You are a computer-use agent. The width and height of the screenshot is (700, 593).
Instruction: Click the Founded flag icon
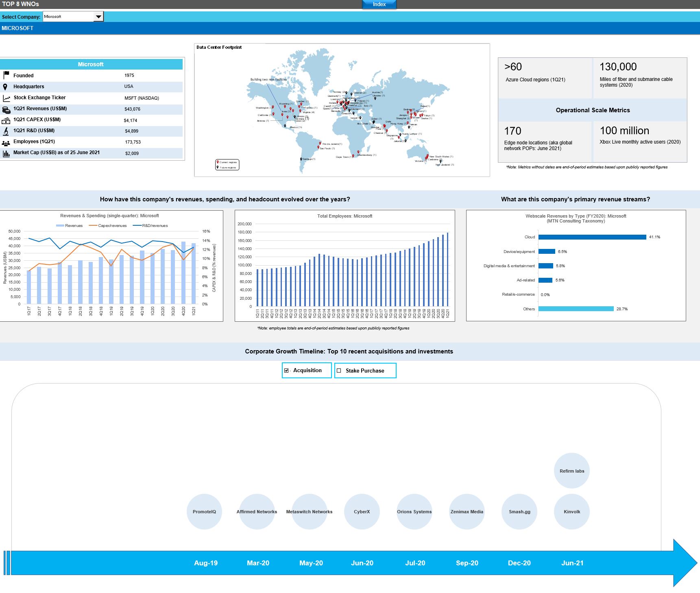tap(6, 75)
